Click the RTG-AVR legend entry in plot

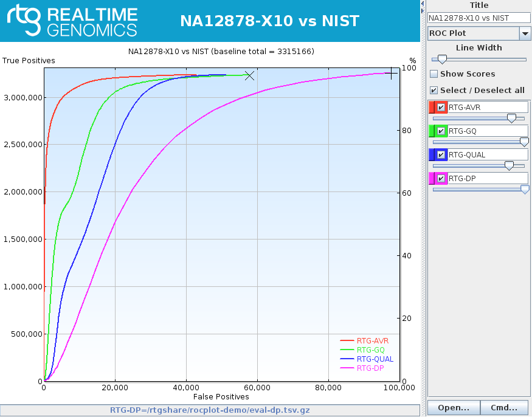pyautogui.click(x=364, y=340)
